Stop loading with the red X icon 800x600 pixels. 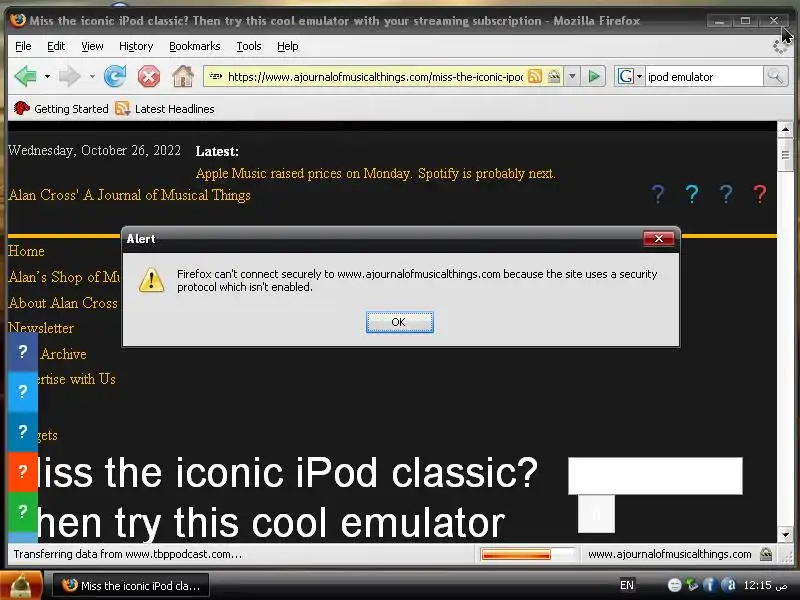[x=148, y=77]
